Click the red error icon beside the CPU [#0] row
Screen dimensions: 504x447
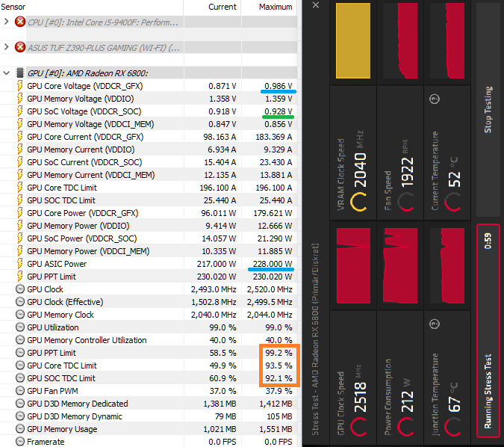click(x=20, y=22)
